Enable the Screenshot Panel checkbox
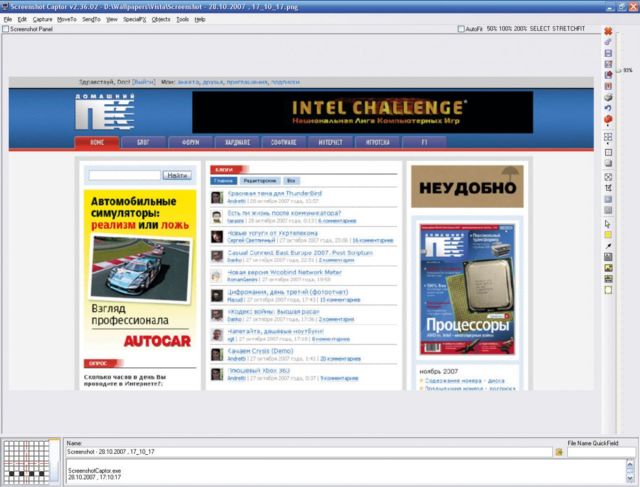The width and height of the screenshot is (640, 487). click(6, 29)
